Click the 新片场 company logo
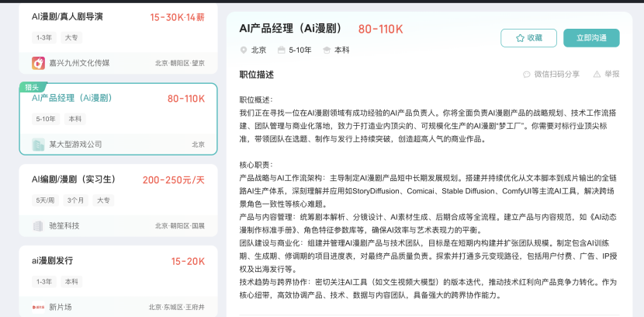Image resolution: width=644 pixels, height=317 pixels. [x=38, y=307]
